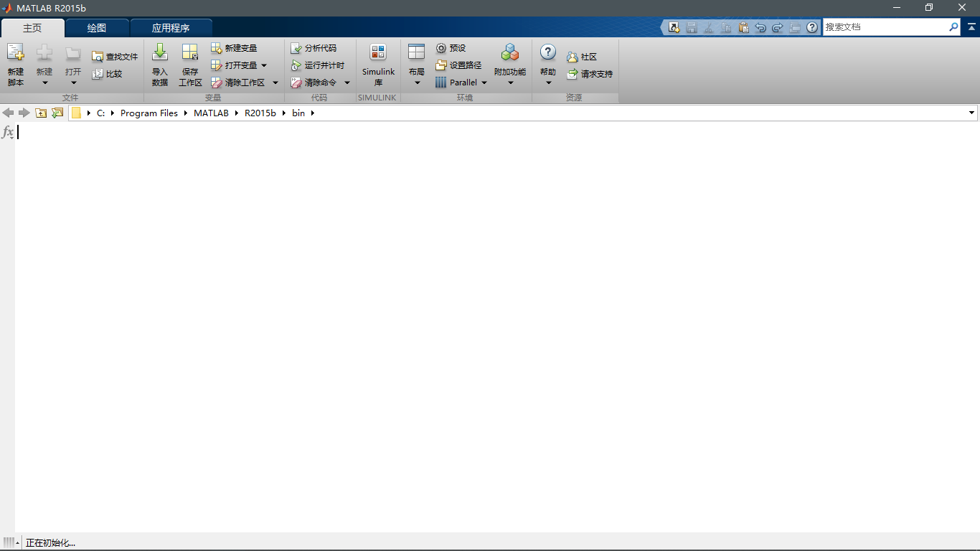Viewport: 980px width, 551px height.
Task: Open the 社区 community link
Action: click(x=582, y=57)
